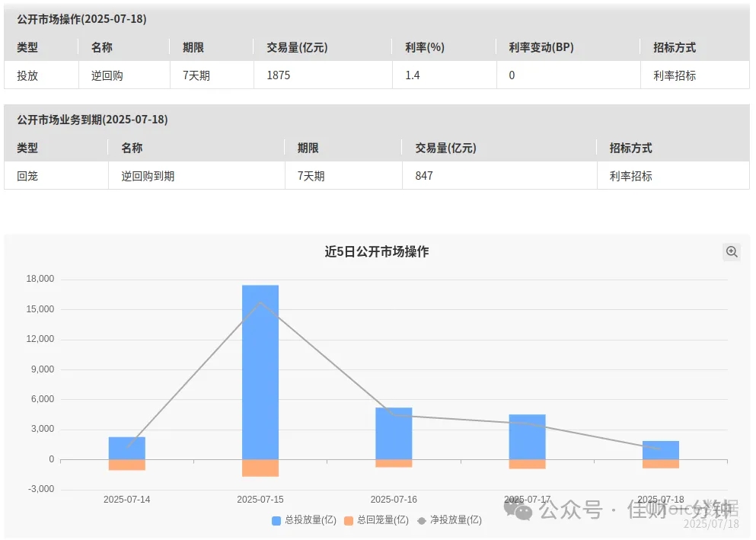The width and height of the screenshot is (756, 540).
Task: Click the 利率变动(BP) column header
Action: point(541,47)
